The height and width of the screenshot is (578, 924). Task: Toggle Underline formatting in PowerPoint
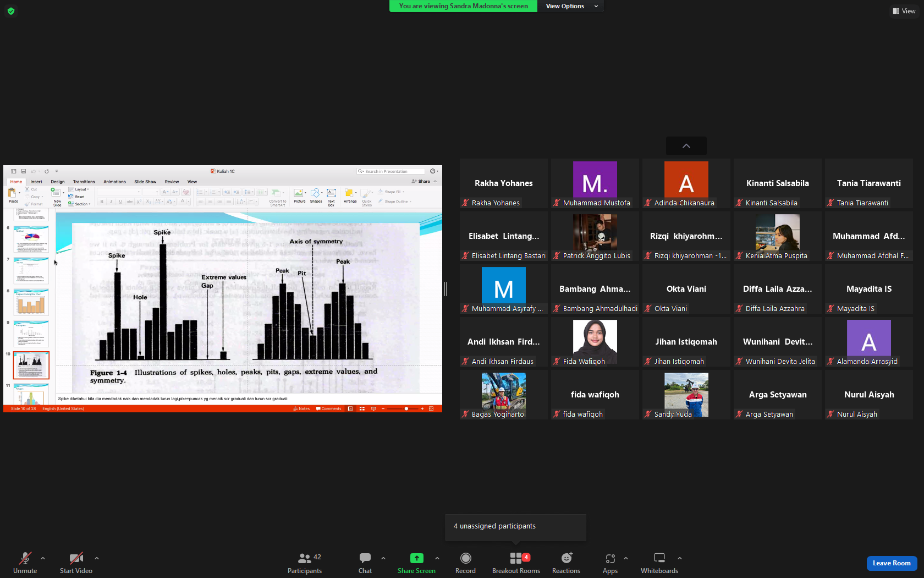120,201
